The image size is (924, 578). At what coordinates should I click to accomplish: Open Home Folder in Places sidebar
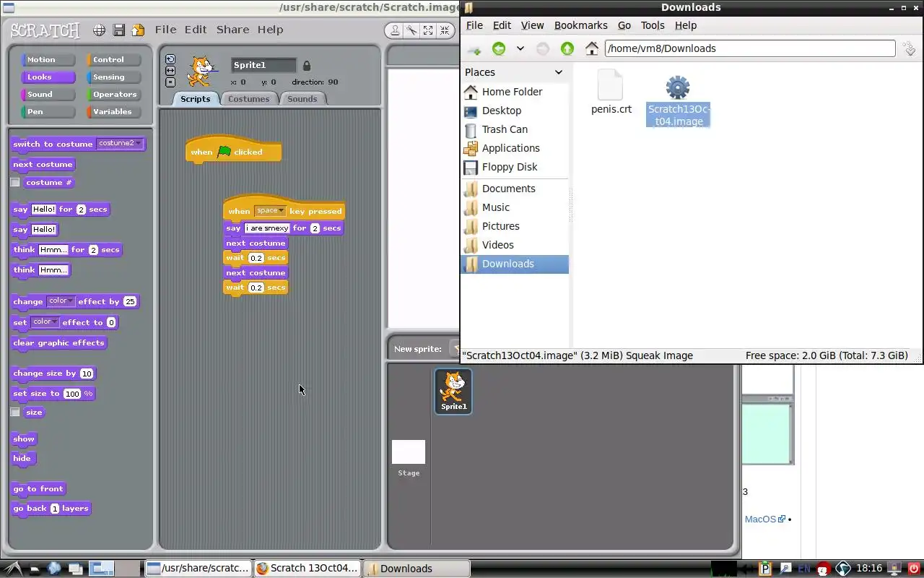[x=513, y=92]
